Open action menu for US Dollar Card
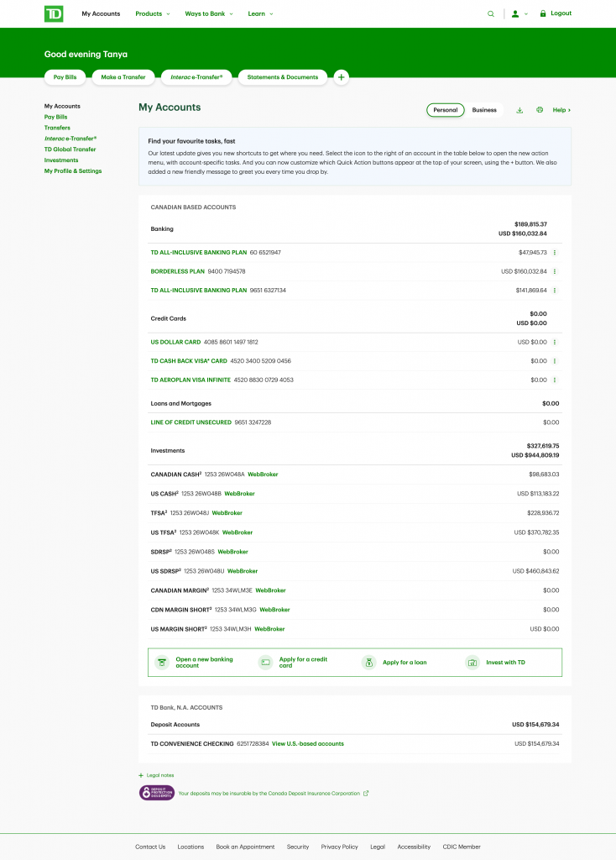Screen dimensions: 616x860 555,343
